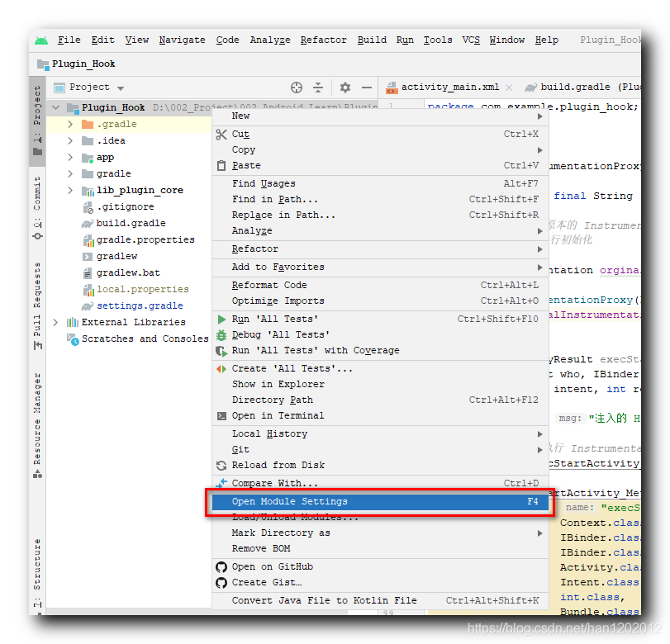Image resolution: width=670 pixels, height=644 pixels.
Task: Expand the lib_plugin_core module
Action: tap(70, 190)
